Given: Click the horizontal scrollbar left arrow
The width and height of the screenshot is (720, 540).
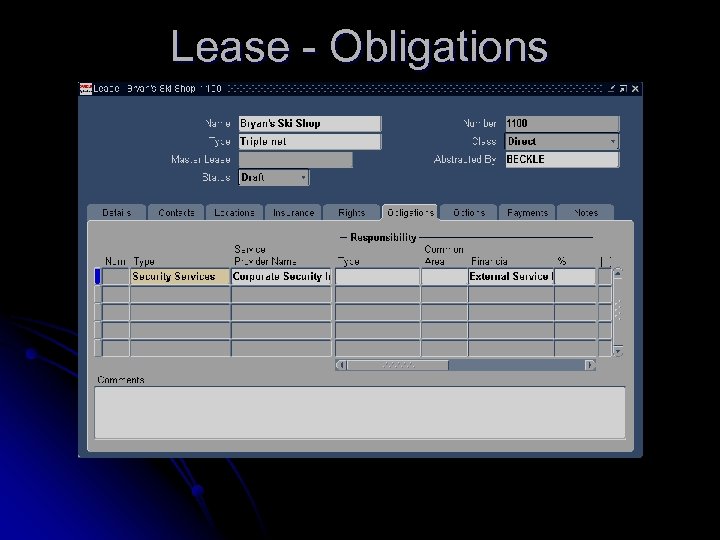Looking at the screenshot, I should tap(341, 365).
